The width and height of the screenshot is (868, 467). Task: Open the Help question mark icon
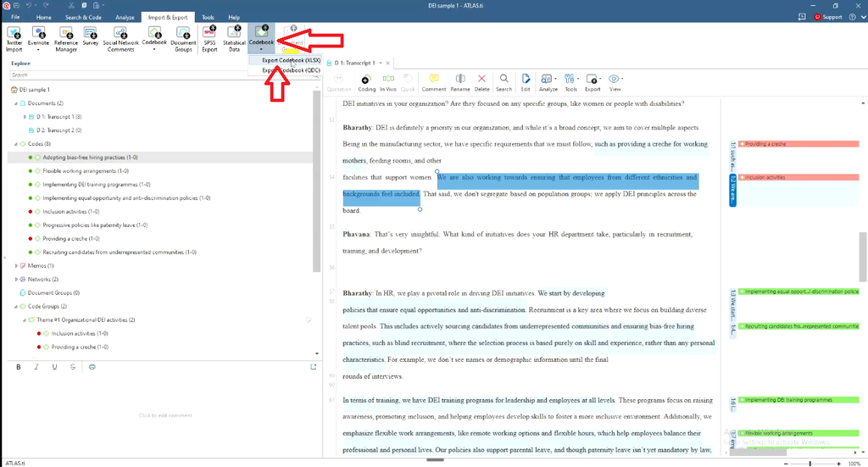click(853, 17)
